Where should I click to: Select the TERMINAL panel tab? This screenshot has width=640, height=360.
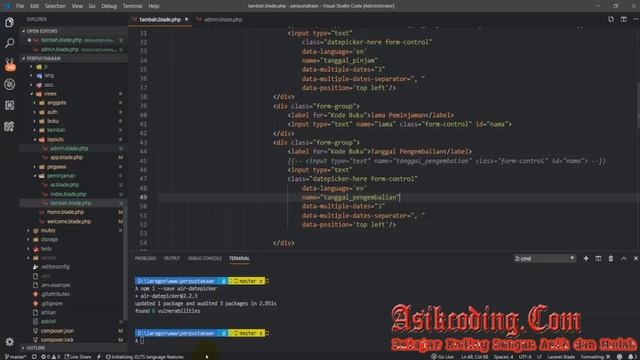coord(239,258)
